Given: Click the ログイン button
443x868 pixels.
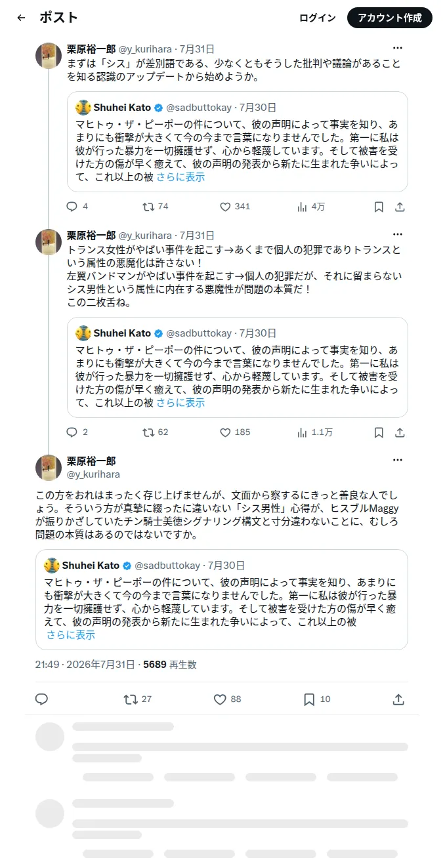Looking at the screenshot, I should pyautogui.click(x=318, y=18).
